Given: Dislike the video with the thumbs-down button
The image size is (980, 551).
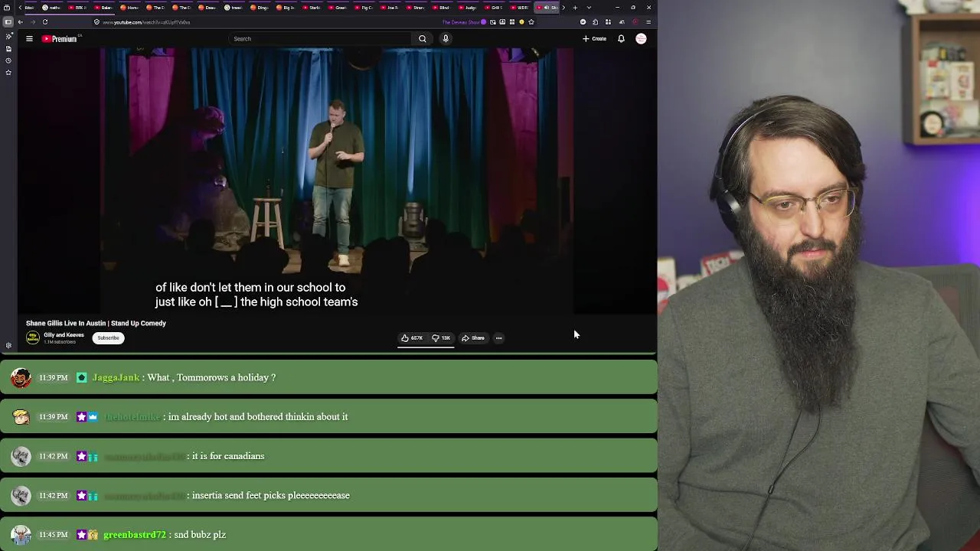Looking at the screenshot, I should click(x=441, y=337).
